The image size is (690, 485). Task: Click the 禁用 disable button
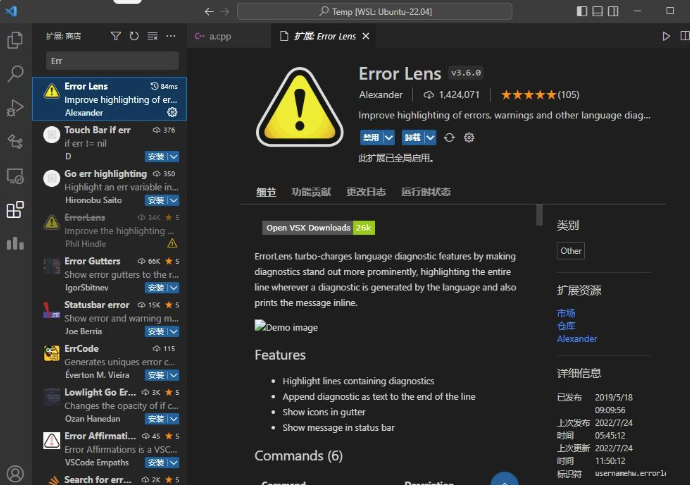click(x=371, y=138)
